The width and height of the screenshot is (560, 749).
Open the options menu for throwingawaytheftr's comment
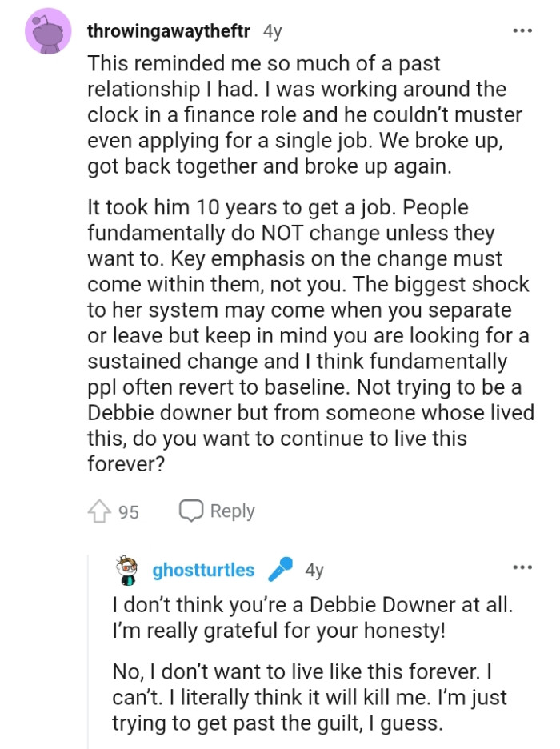click(522, 29)
